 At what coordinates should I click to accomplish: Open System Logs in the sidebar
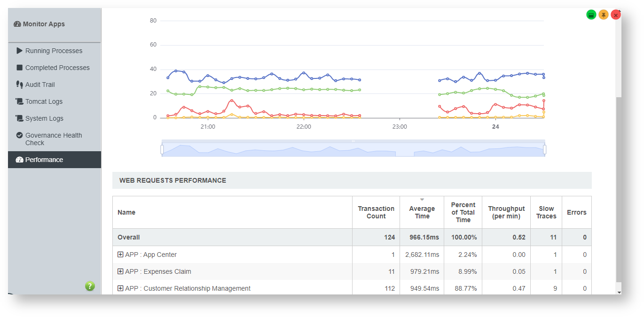44,118
